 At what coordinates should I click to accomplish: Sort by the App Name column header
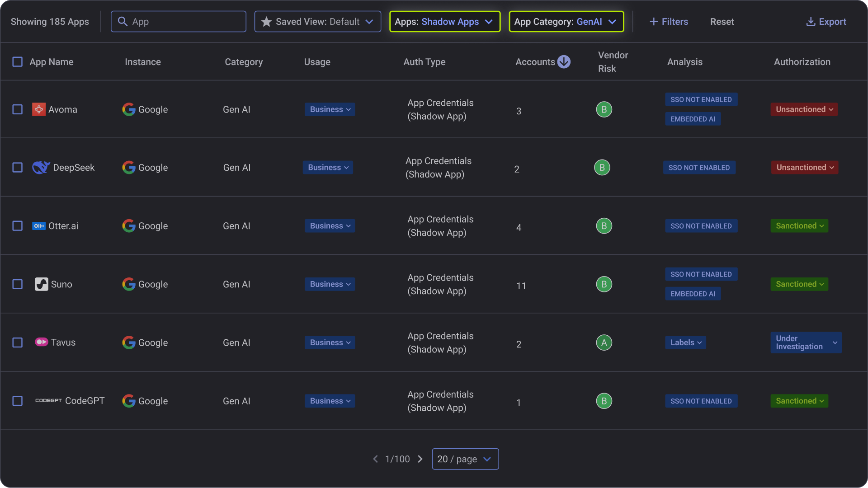[x=52, y=62]
